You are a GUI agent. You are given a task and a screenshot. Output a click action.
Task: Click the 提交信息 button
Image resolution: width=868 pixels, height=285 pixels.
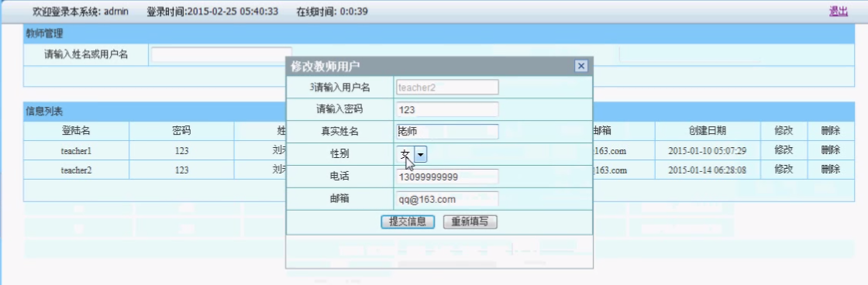coord(408,222)
